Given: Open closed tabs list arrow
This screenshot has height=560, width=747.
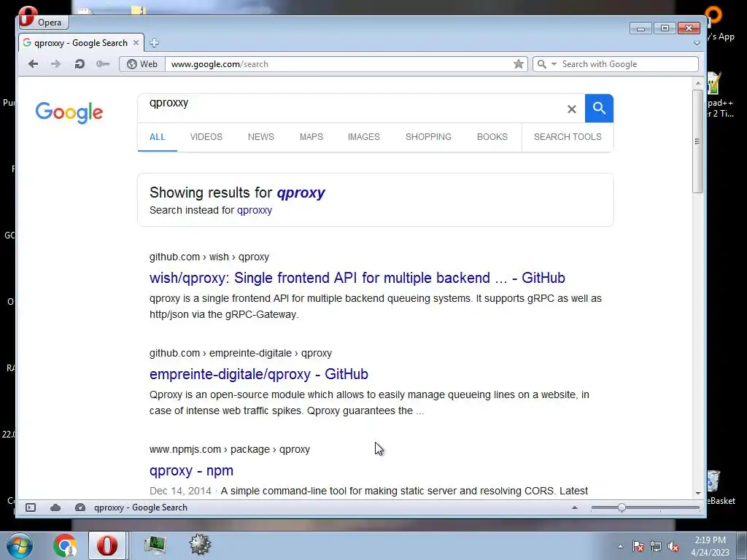Looking at the screenshot, I should pyautogui.click(x=697, y=43).
